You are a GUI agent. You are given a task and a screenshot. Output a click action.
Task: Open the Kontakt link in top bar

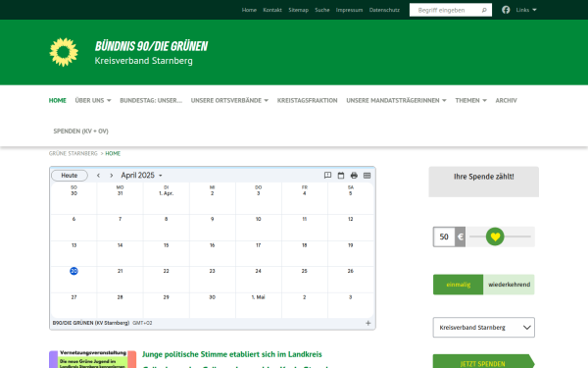[x=272, y=10]
